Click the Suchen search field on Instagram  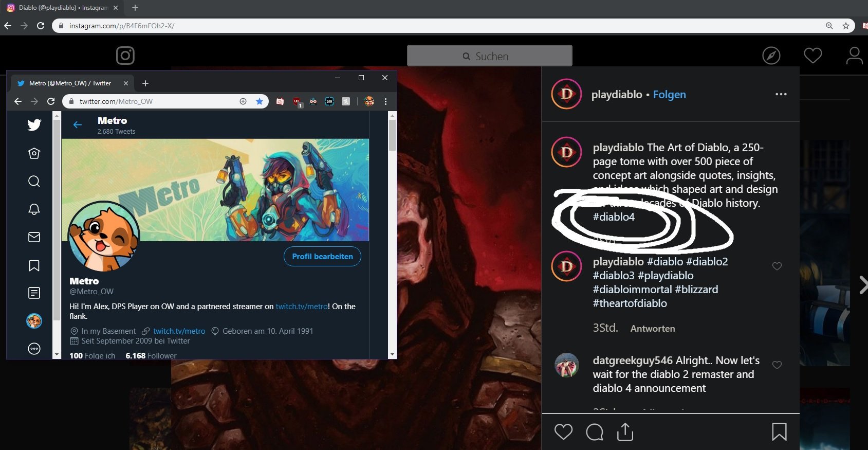(489, 56)
